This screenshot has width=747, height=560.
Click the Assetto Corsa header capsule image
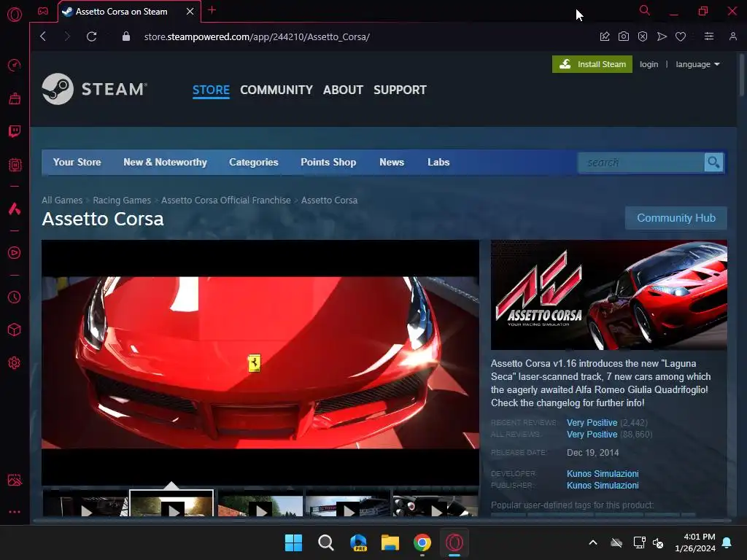tap(609, 295)
